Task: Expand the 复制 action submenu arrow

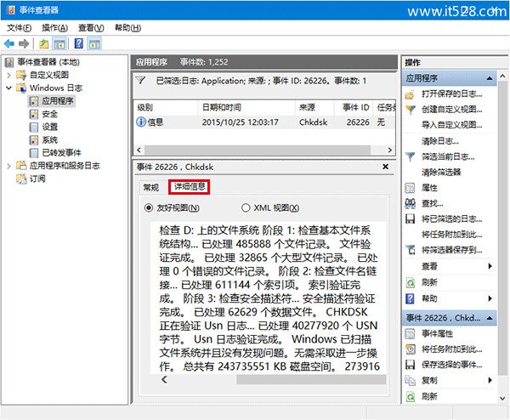Action: tap(490, 380)
